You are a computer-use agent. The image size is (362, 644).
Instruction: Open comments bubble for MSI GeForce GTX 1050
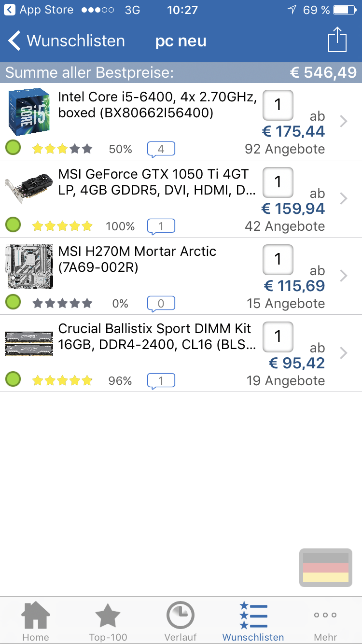pos(161,226)
